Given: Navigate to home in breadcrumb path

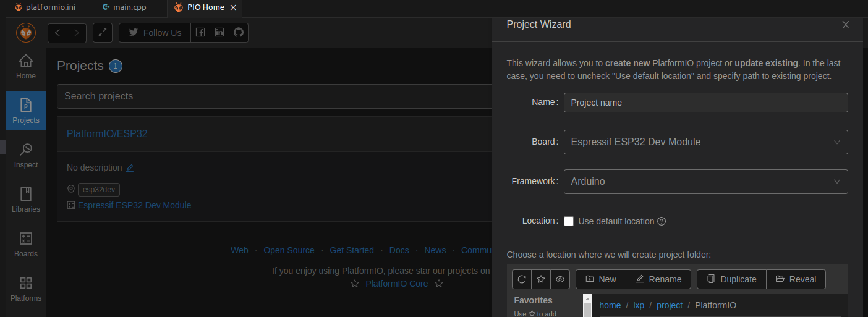Looking at the screenshot, I should tap(610, 305).
